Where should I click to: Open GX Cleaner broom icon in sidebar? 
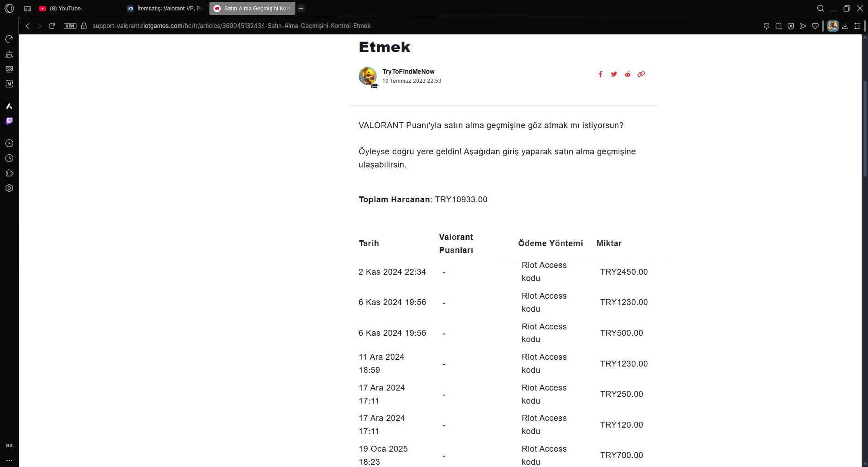[x=9, y=54]
